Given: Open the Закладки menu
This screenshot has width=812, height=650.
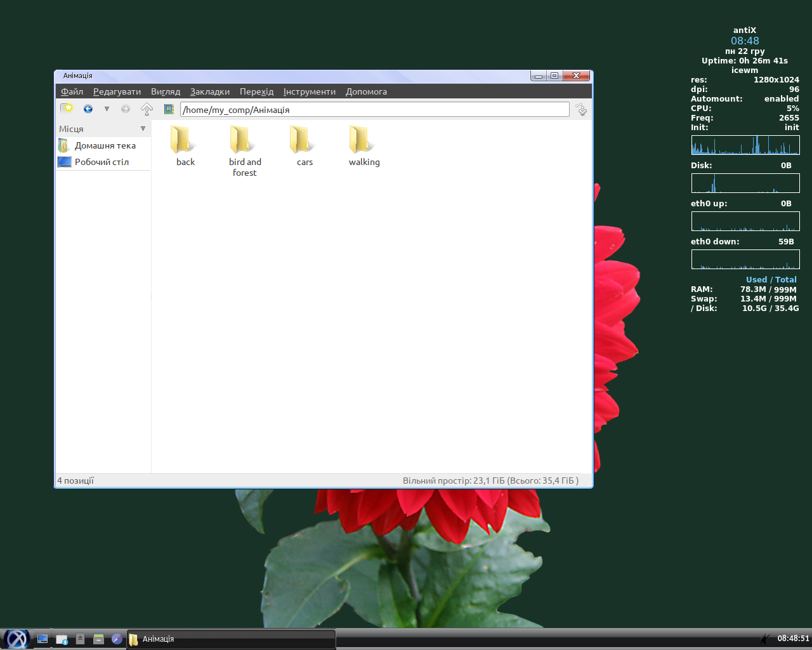Looking at the screenshot, I should tap(209, 91).
